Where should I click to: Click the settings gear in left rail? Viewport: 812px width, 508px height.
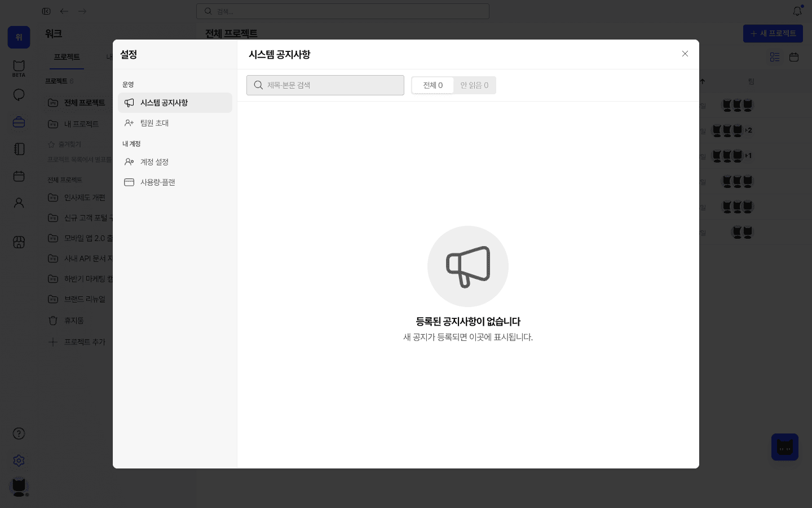point(19,461)
